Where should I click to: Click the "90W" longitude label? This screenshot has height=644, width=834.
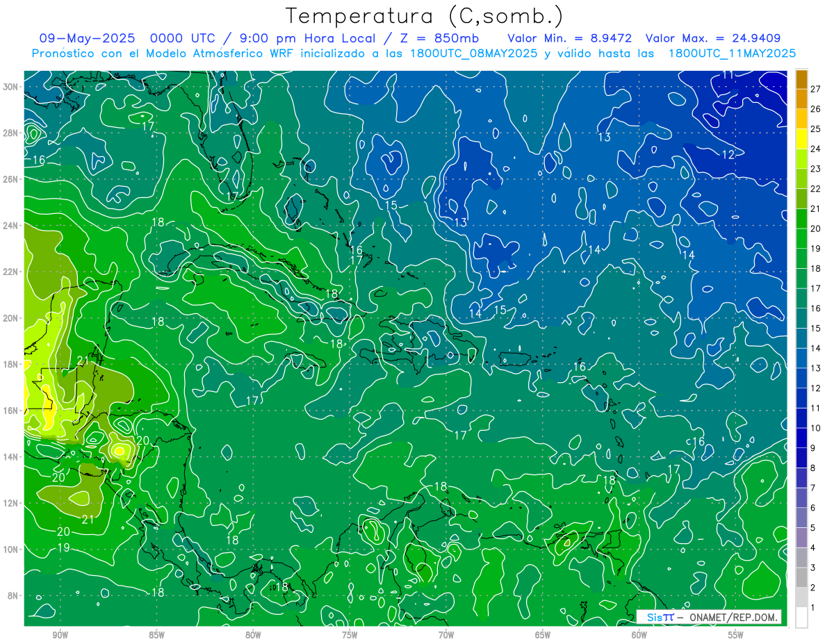point(60,635)
